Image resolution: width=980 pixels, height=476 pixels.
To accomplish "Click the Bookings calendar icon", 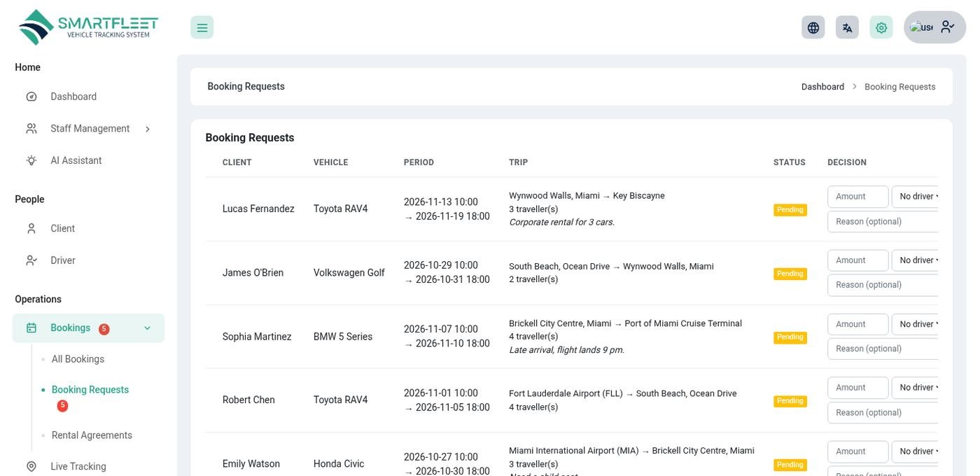I will point(31,328).
